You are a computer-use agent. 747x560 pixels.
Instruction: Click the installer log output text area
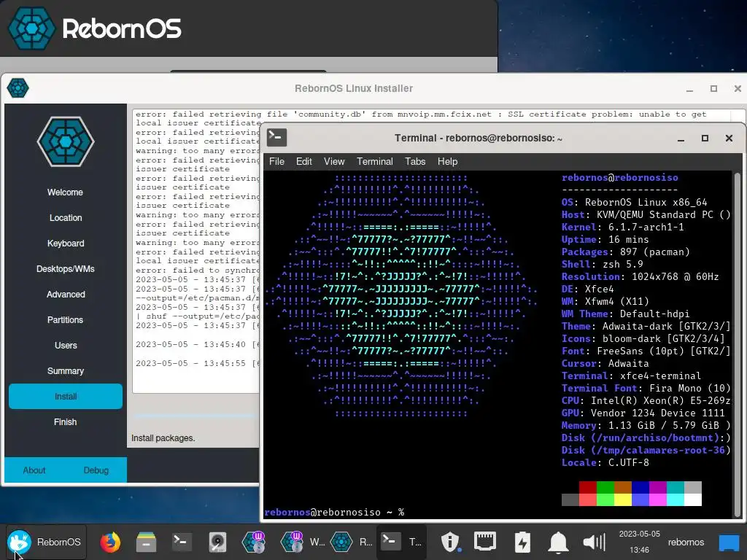[196, 251]
